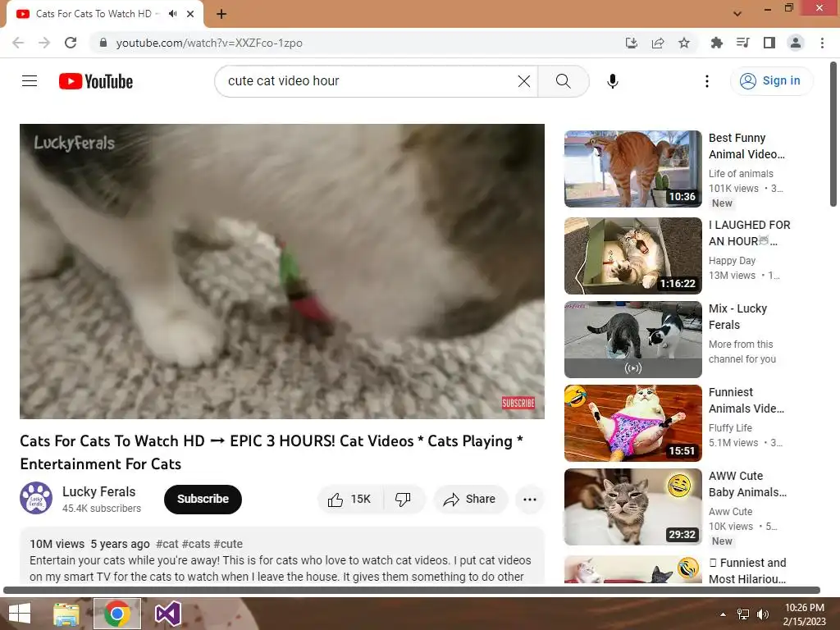The height and width of the screenshot is (630, 840).
Task: Open Lucky Ferals channel avatar
Action: tap(36, 498)
